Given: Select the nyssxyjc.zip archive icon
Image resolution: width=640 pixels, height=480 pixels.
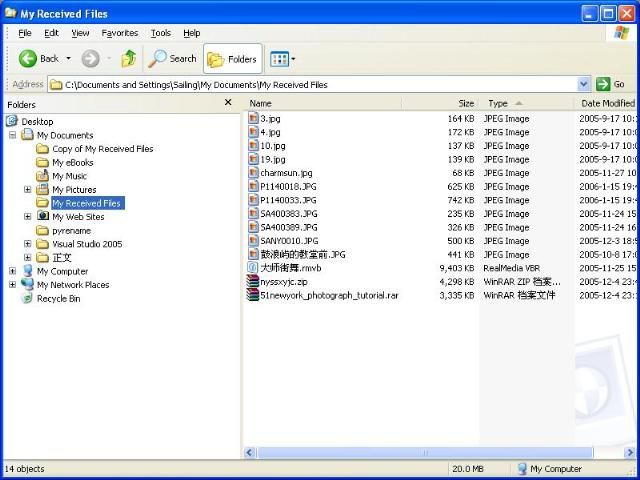Looking at the screenshot, I should 253,282.
